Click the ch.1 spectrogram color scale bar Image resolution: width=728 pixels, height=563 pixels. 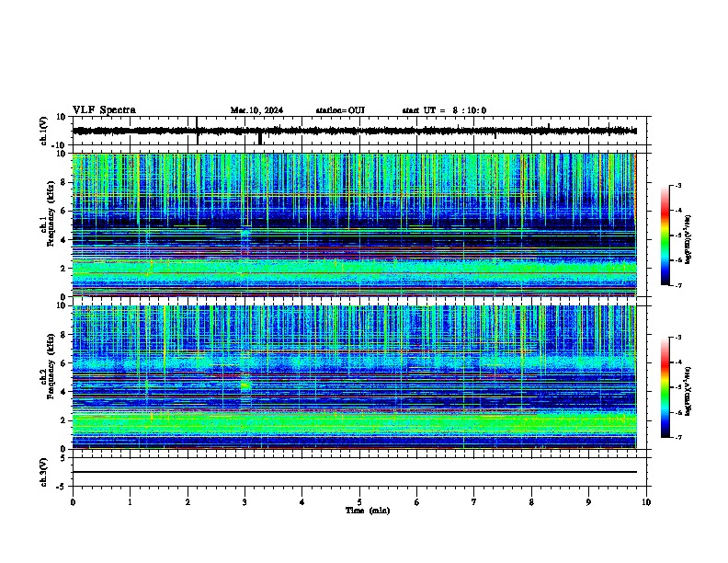coord(665,236)
